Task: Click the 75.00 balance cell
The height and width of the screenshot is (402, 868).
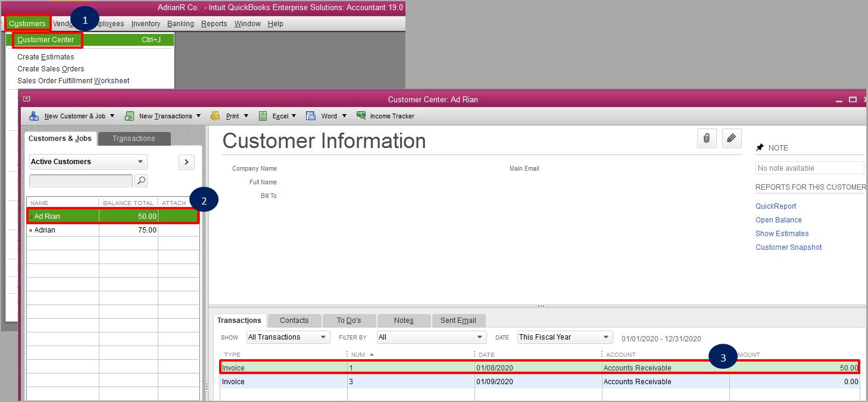Action: click(x=129, y=230)
